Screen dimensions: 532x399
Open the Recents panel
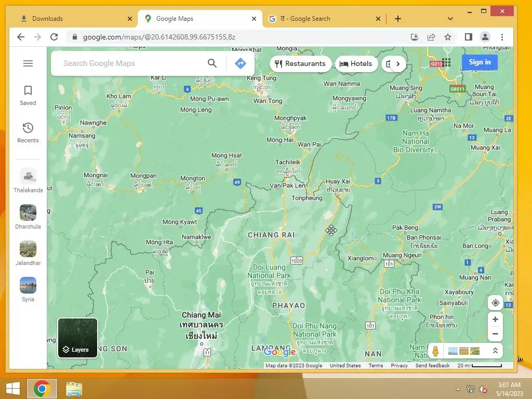point(28,132)
